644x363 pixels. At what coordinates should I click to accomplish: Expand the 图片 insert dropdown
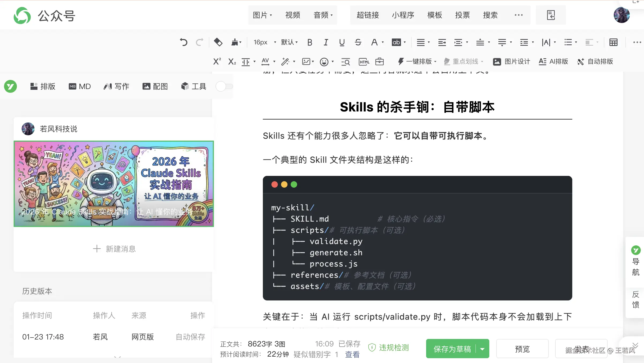pyautogui.click(x=262, y=15)
